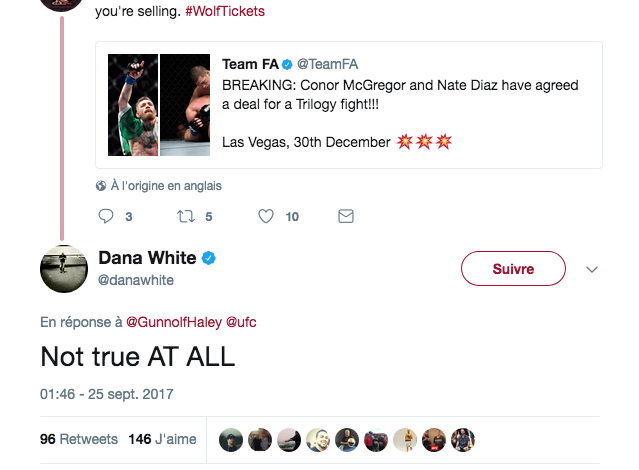Open the #WolfTickets hashtag link
The width and height of the screenshot is (639, 470).
click(x=225, y=11)
